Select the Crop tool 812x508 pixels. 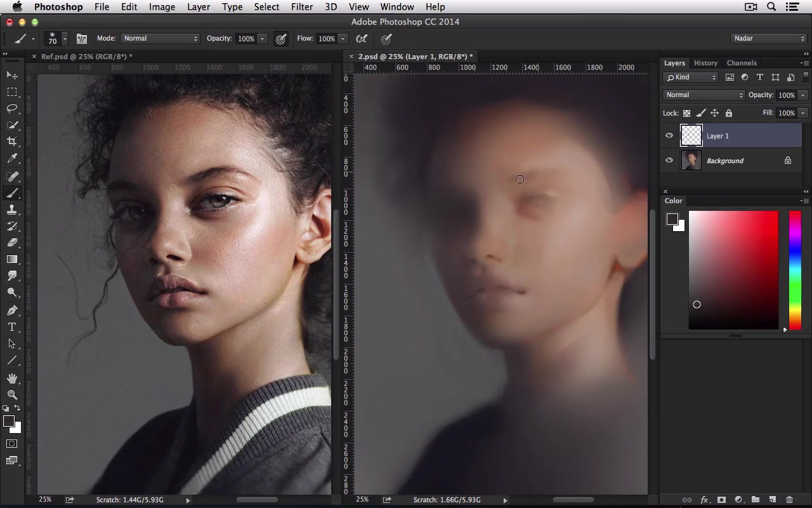pyautogui.click(x=13, y=141)
